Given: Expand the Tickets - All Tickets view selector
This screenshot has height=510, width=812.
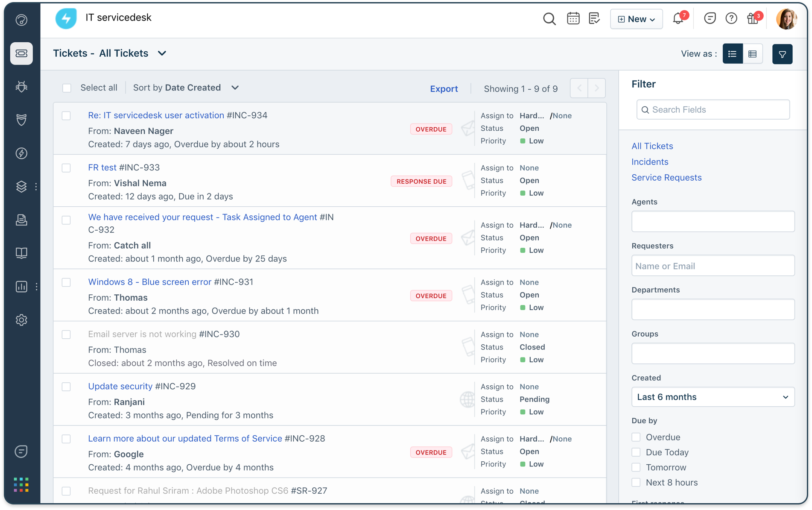Looking at the screenshot, I should [162, 53].
